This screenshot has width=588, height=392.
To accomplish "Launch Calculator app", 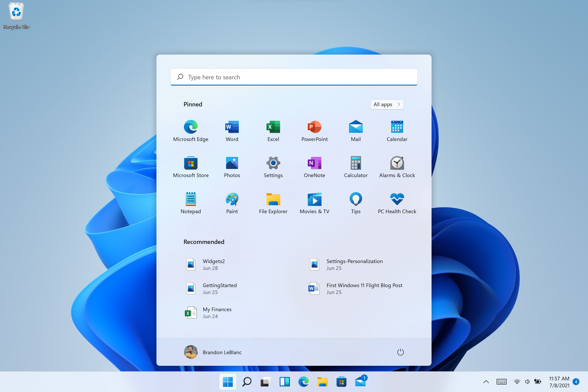I will click(x=355, y=163).
